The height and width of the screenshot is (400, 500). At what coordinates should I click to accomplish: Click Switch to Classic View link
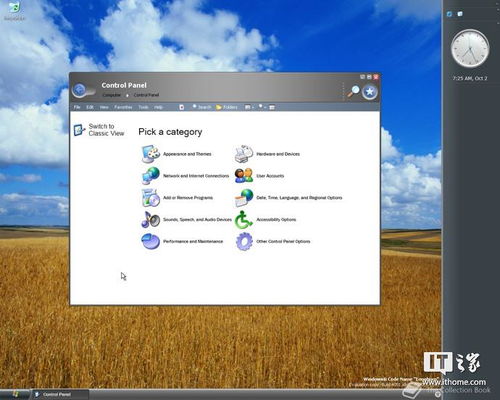[x=106, y=130]
